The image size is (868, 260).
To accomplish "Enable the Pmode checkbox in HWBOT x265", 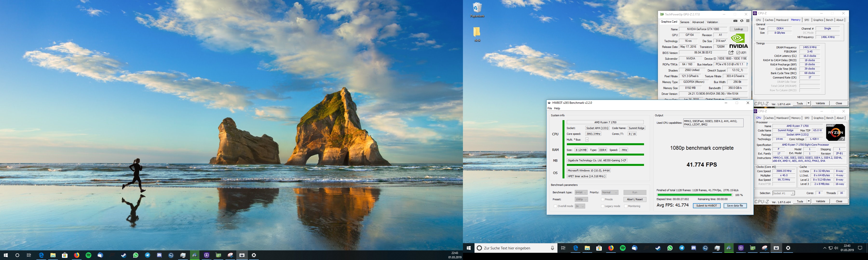I will pyautogui.click(x=603, y=200).
